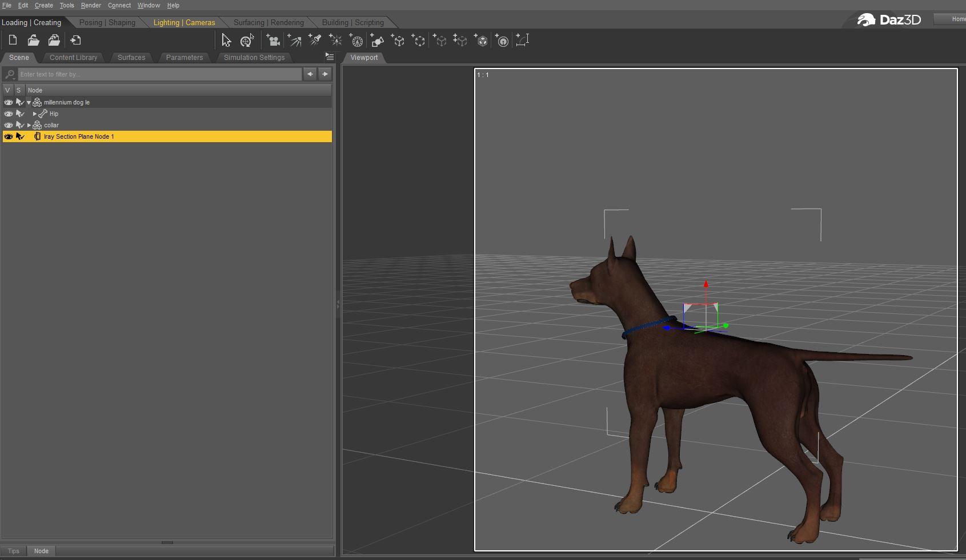
Task: Click the Iray Section Plane node icon
Action: 37,136
